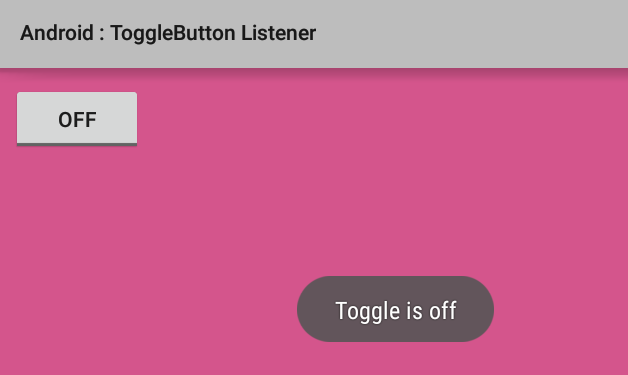Screen dimensions: 628x375
Task: Click the left rounded edge of the toast
Action: tap(306, 309)
